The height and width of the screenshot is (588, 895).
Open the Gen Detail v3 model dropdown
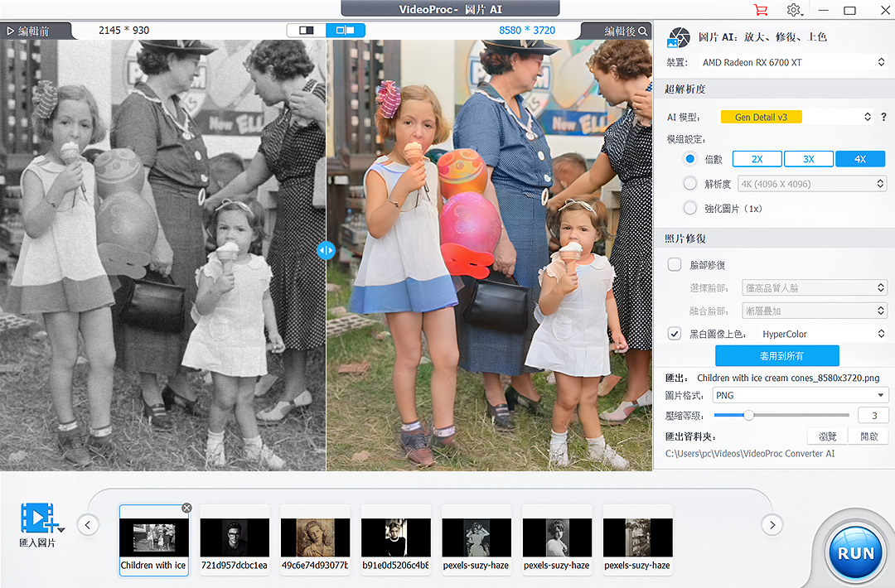[x=796, y=118]
